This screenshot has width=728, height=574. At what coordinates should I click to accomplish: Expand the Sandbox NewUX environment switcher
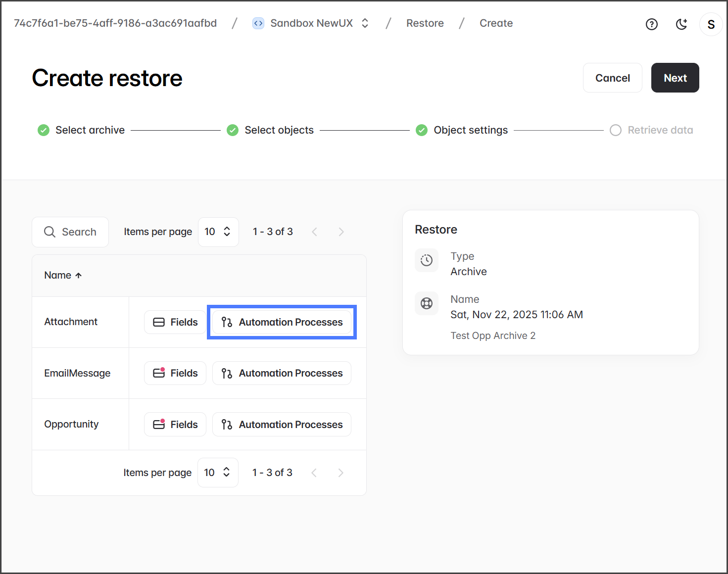click(365, 23)
